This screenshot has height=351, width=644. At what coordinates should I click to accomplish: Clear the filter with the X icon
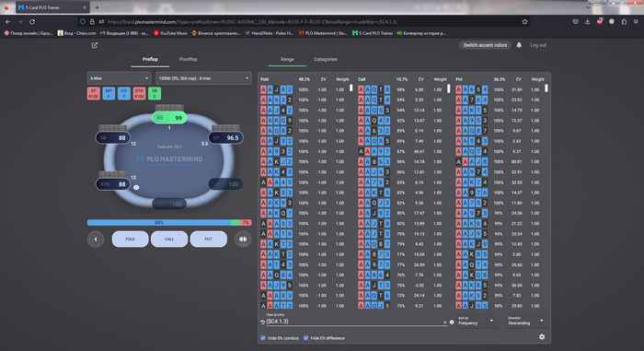coord(444,322)
